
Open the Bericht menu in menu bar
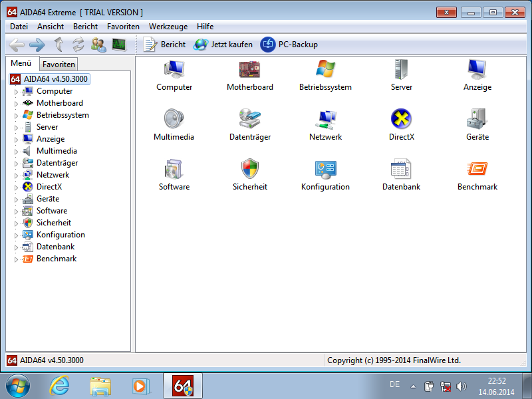(86, 27)
